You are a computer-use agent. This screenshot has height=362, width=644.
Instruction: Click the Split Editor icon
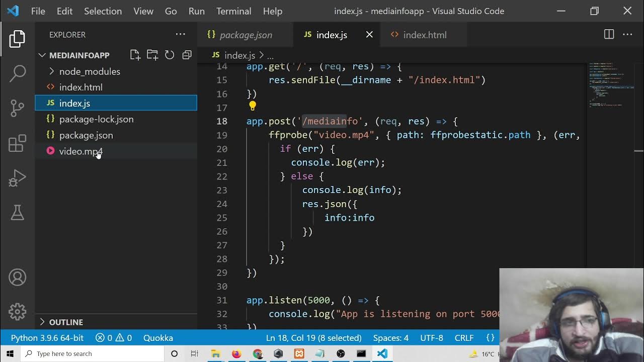pos(609,35)
